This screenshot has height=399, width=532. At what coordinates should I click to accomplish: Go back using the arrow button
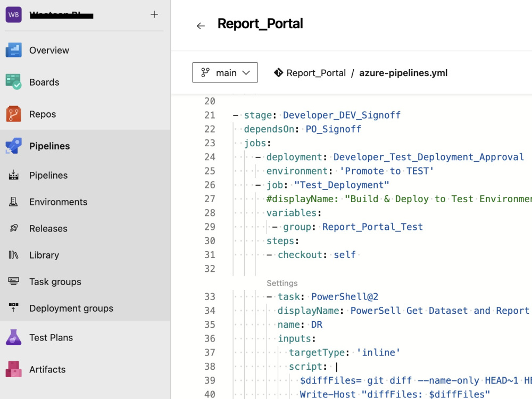(201, 25)
